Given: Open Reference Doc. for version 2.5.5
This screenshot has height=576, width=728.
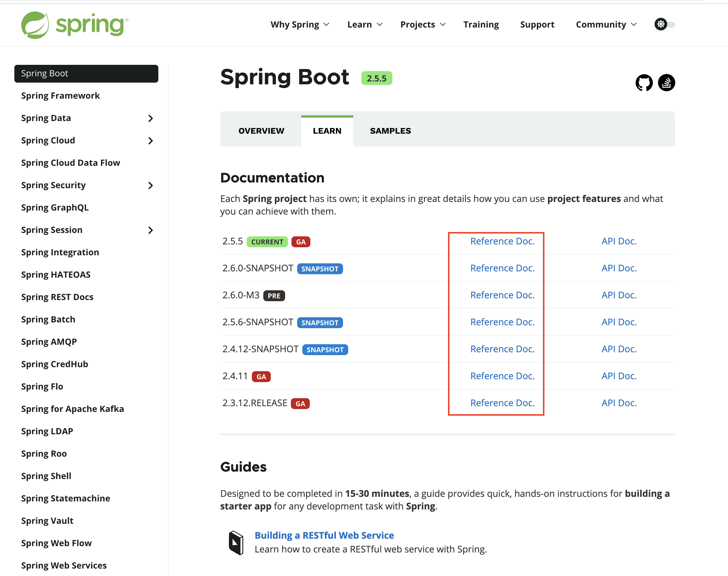Looking at the screenshot, I should (502, 241).
